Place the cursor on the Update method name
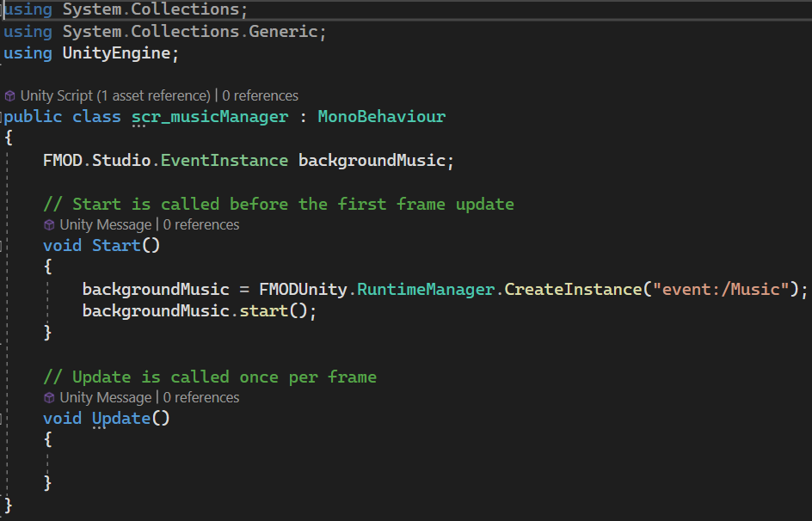 [x=121, y=419]
